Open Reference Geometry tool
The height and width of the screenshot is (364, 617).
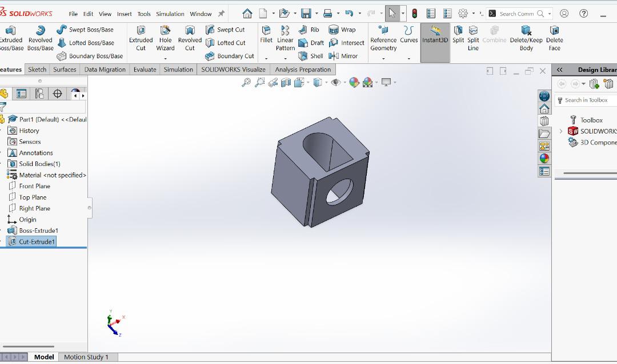[x=383, y=39]
